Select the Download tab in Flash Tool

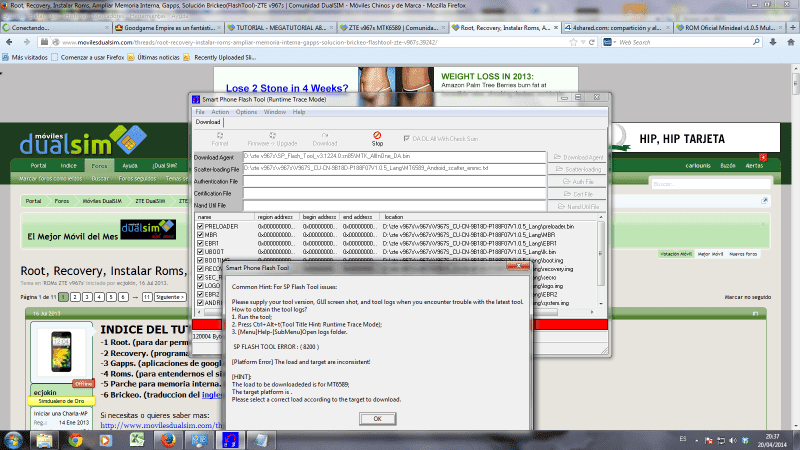(208, 122)
